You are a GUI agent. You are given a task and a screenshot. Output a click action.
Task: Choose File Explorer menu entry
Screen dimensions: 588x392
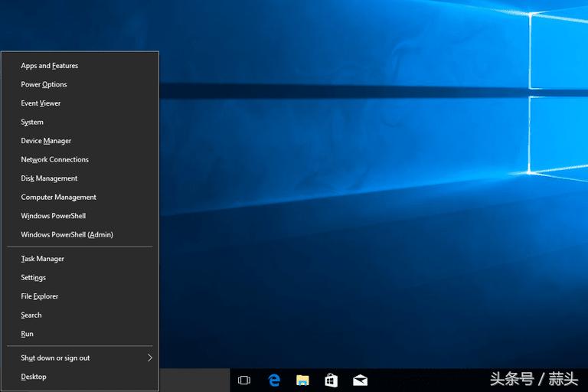click(80, 296)
